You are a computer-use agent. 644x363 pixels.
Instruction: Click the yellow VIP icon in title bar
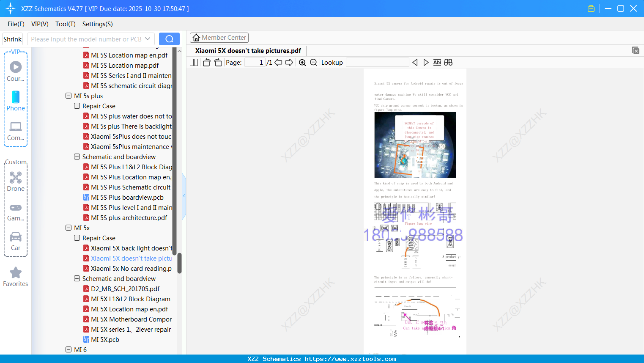(x=591, y=8)
